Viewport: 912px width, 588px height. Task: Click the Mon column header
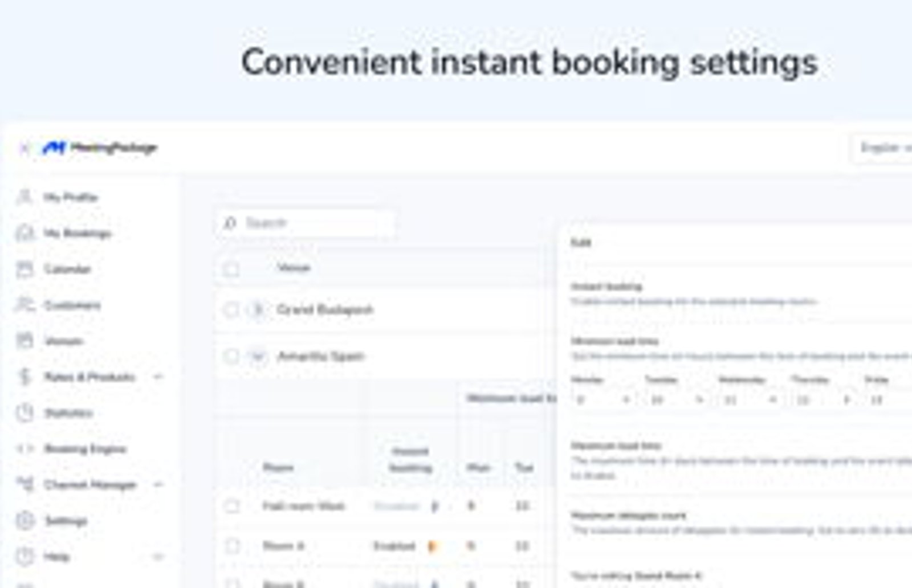point(478,468)
